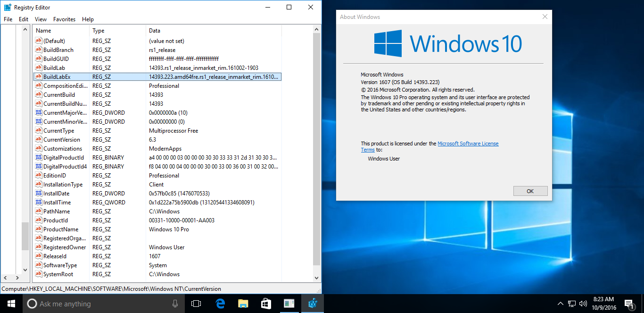Select the CurrentVersion value name

pyautogui.click(x=62, y=140)
